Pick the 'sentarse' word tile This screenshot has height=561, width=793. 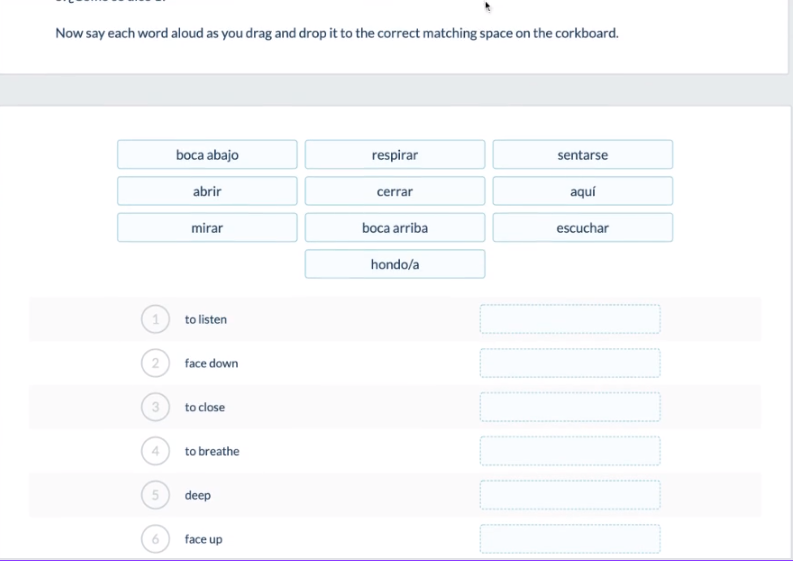pyautogui.click(x=582, y=155)
